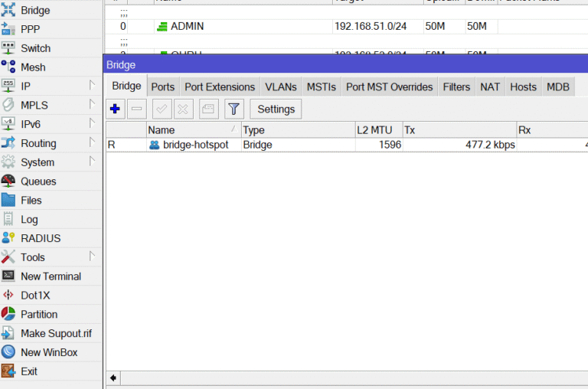588x389 pixels.
Task: Switch to the Hosts tab
Action: tap(523, 87)
